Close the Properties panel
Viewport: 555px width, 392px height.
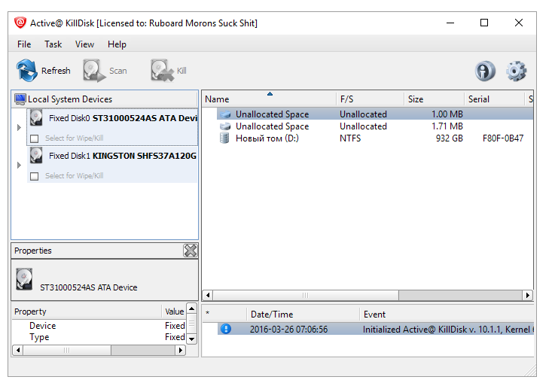(x=191, y=251)
